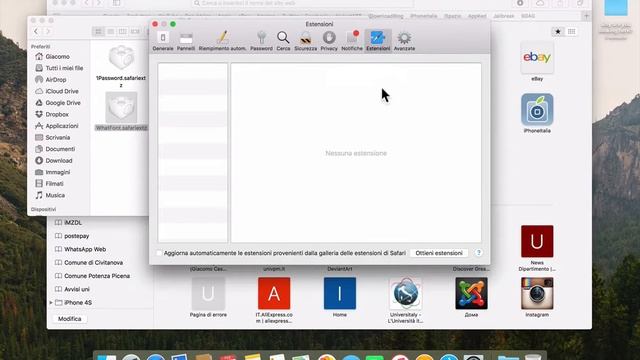Toggle the Safari sidebar button
This screenshot has width=640, height=360.
point(117,3)
